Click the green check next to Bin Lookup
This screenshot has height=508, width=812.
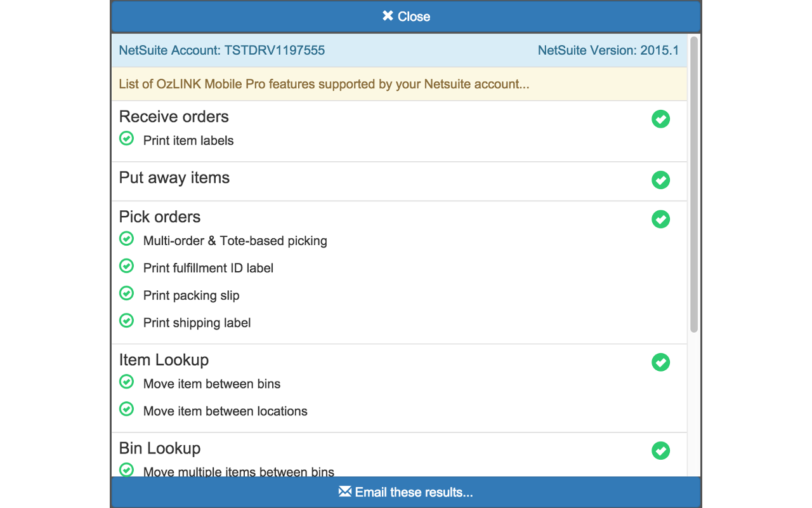(x=660, y=451)
